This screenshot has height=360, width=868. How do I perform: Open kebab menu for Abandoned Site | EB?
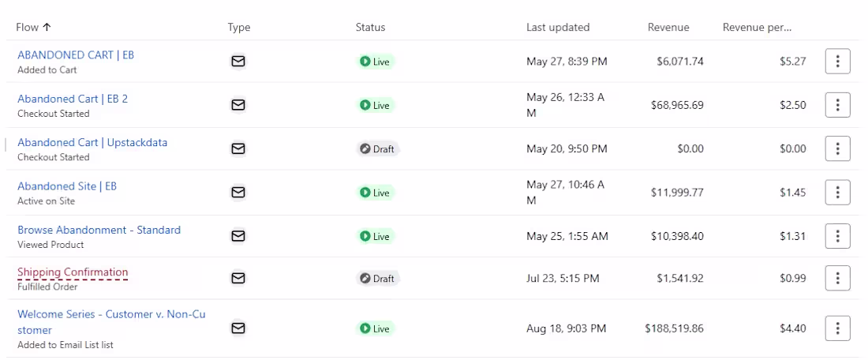[x=837, y=192]
